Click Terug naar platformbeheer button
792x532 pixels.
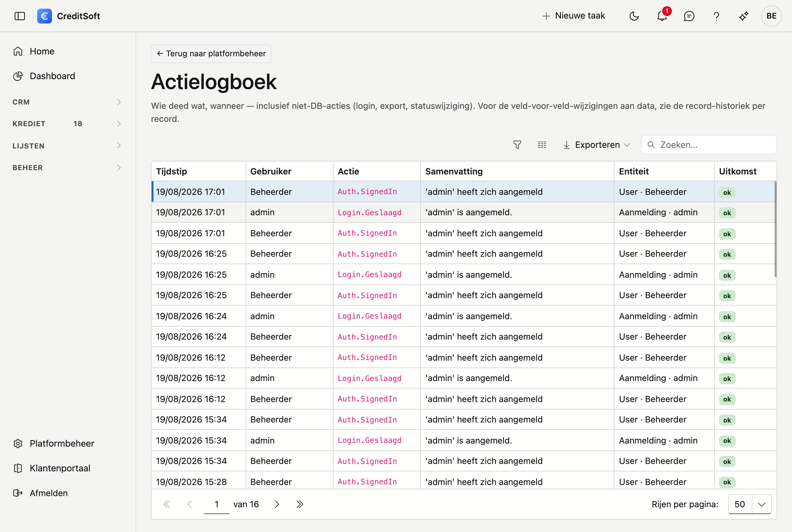tap(211, 54)
